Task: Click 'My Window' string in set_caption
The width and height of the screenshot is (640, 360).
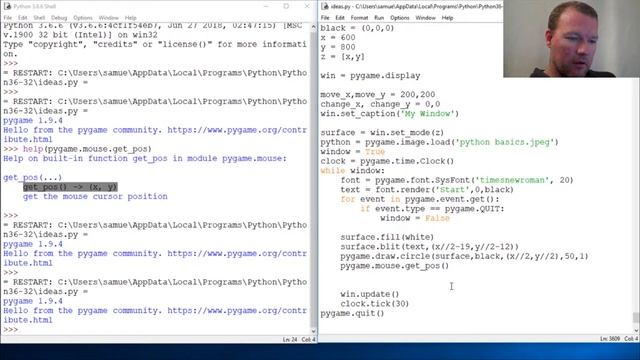Action: tap(428, 113)
